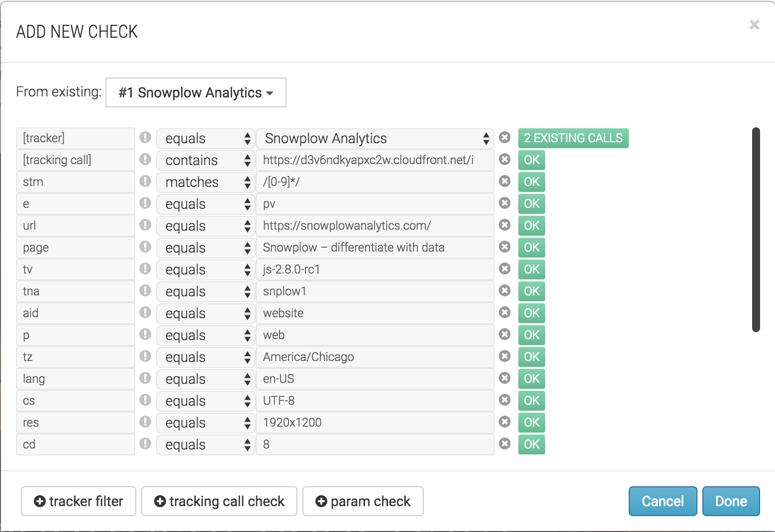Edit the tv value js-2.8.0-rc1
Screen dimensions: 775x532
tap(375, 269)
